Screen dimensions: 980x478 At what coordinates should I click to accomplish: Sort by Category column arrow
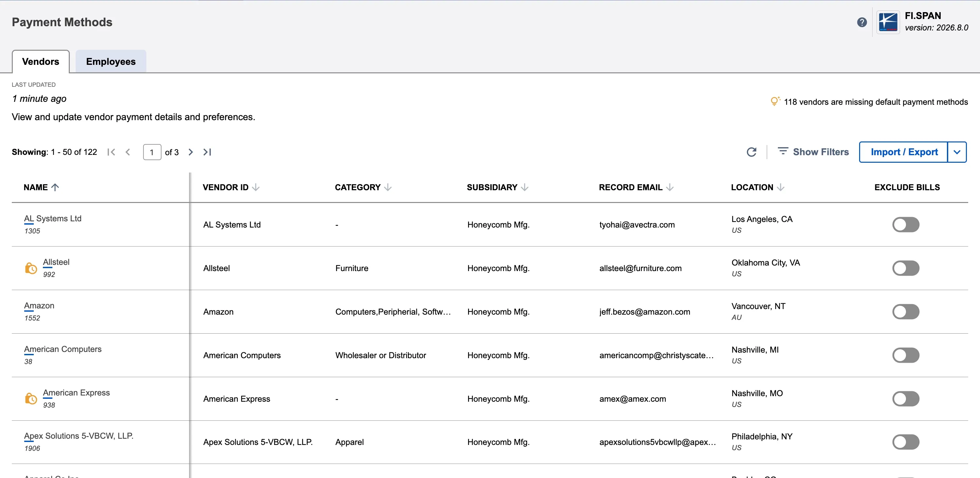[388, 187]
